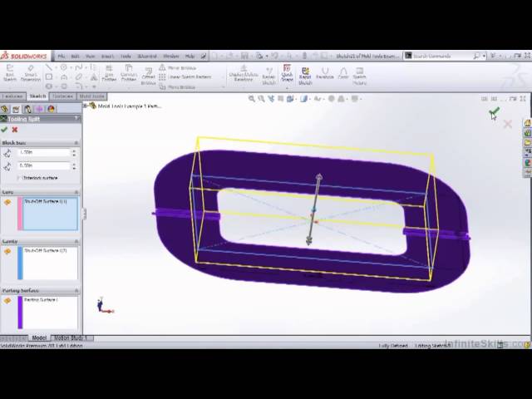Image resolution: width=532 pixels, height=399 pixels.
Task: Switch to the Model bottom tab
Action: point(39,338)
